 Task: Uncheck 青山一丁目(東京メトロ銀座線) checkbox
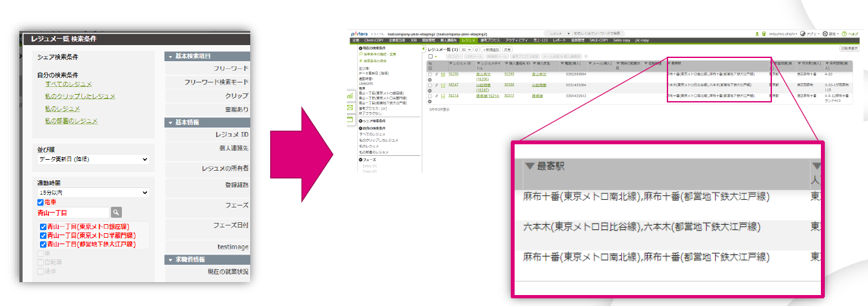(x=43, y=227)
